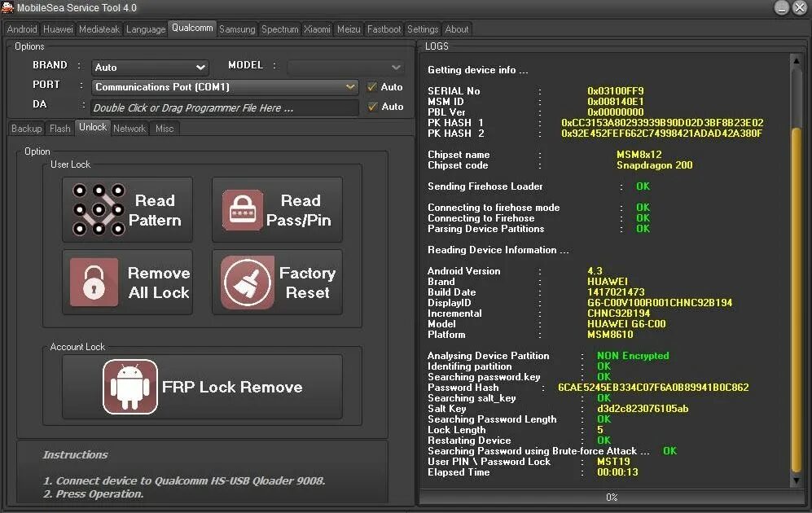Viewport: 812px width, 513px height.
Task: Click the logs scrollbar down arrow
Action: [x=797, y=481]
